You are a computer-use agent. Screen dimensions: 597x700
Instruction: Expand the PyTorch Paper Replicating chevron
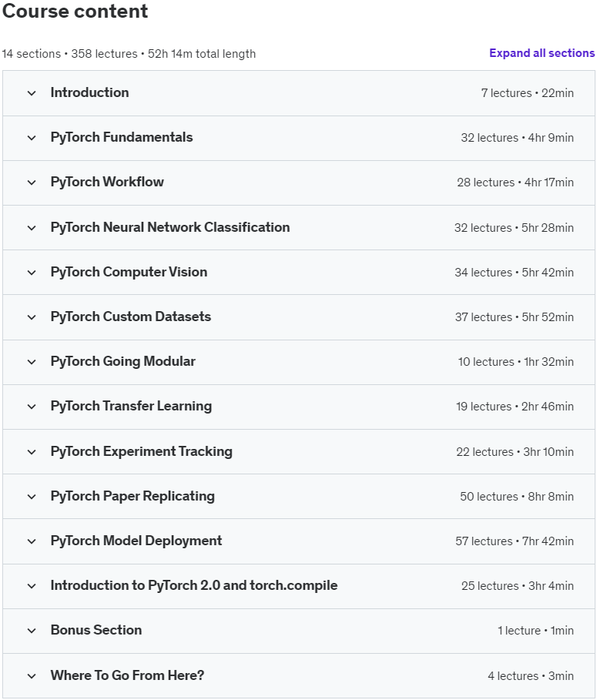click(x=32, y=497)
